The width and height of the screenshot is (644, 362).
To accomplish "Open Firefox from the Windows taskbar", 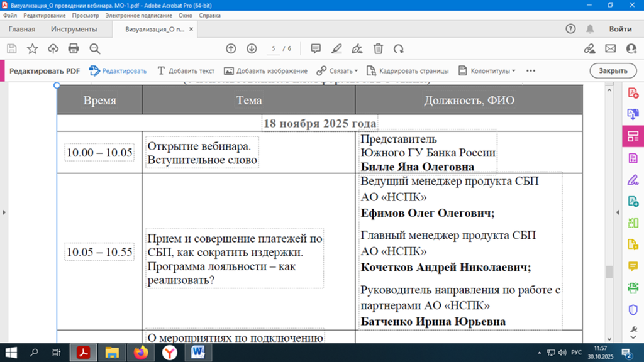I will click(x=140, y=353).
